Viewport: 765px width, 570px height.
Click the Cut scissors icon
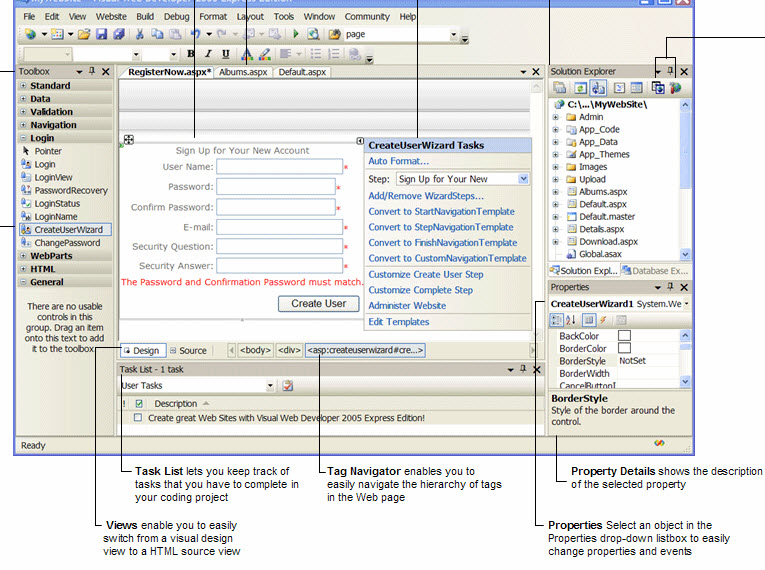point(140,34)
